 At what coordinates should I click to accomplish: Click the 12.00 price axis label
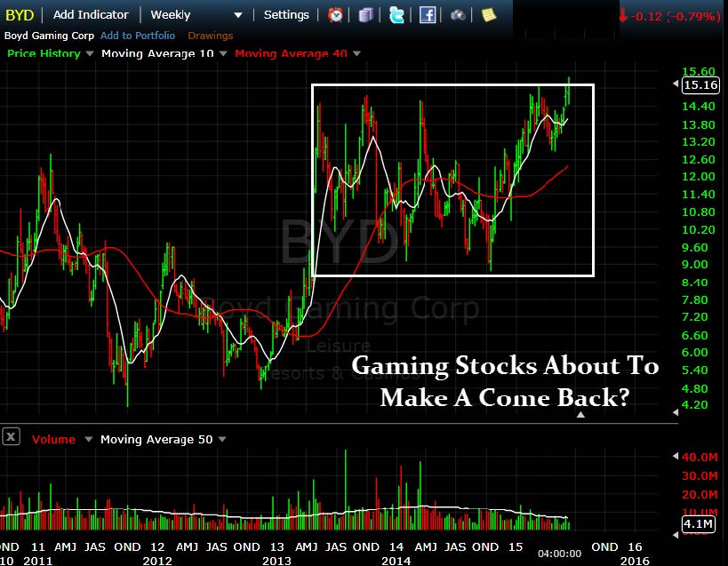(699, 176)
